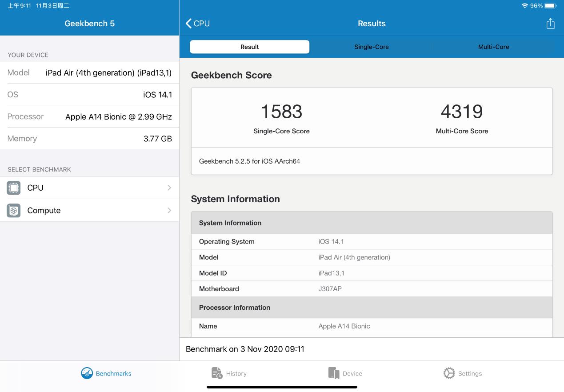Tap the Settings gear icon
The image size is (564, 392).
[449, 373]
